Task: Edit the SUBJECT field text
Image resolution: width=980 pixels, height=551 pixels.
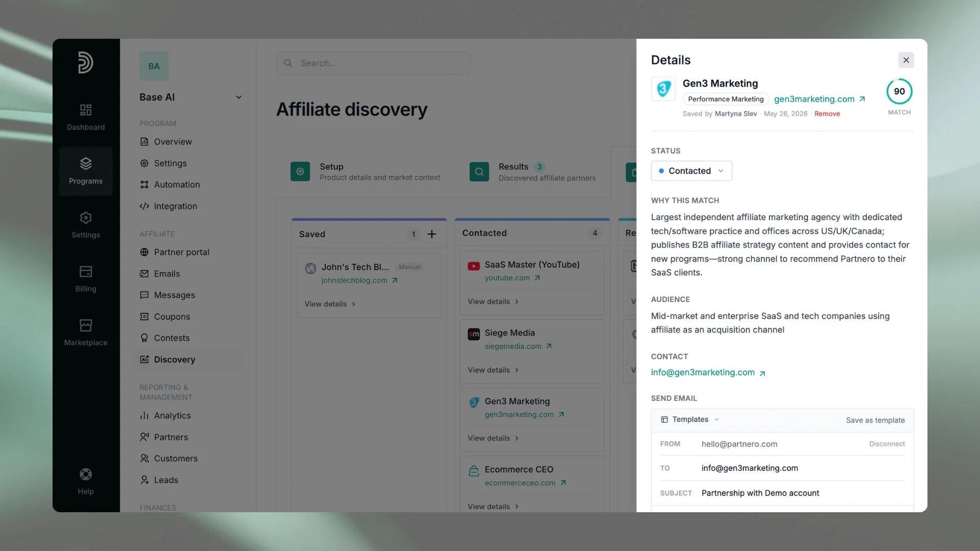Action: (x=782, y=493)
